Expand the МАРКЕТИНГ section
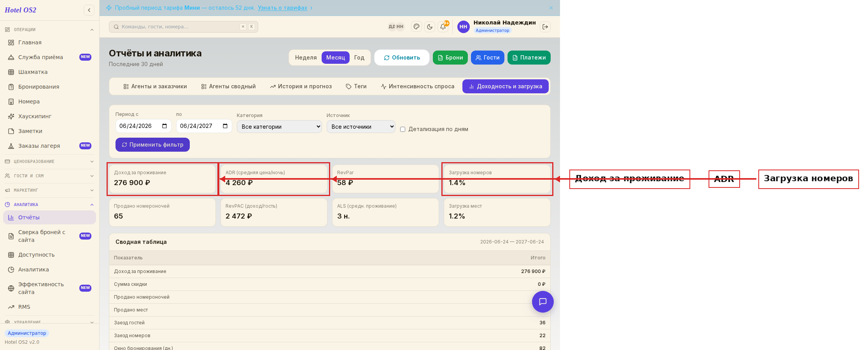The height and width of the screenshot is (350, 868). tap(49, 190)
